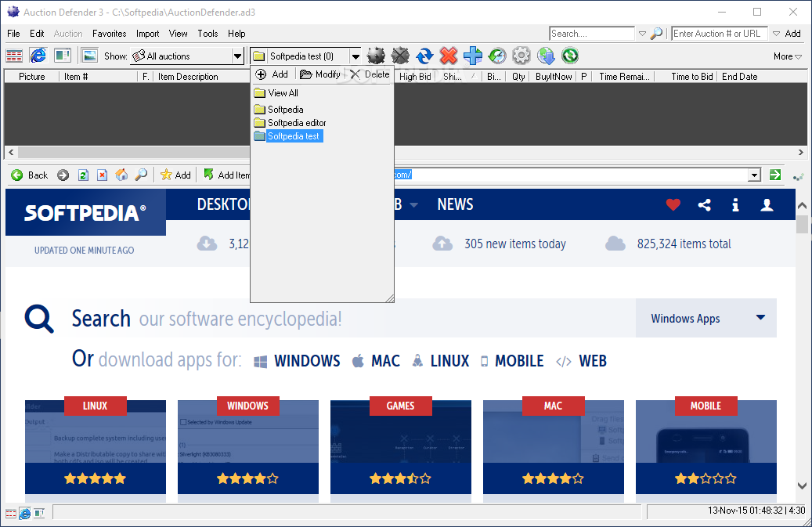Click Add in the folder popup
The height and width of the screenshot is (527, 812).
(x=272, y=74)
